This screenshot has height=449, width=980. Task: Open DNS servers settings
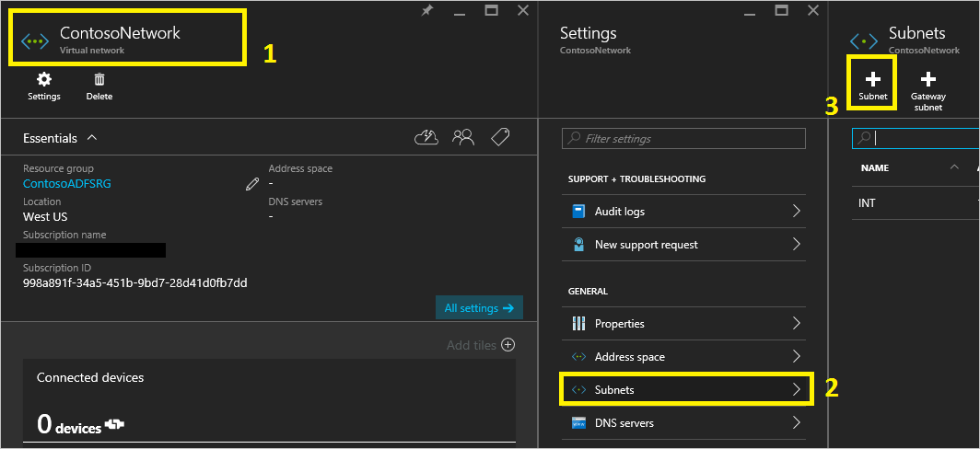pos(683,422)
